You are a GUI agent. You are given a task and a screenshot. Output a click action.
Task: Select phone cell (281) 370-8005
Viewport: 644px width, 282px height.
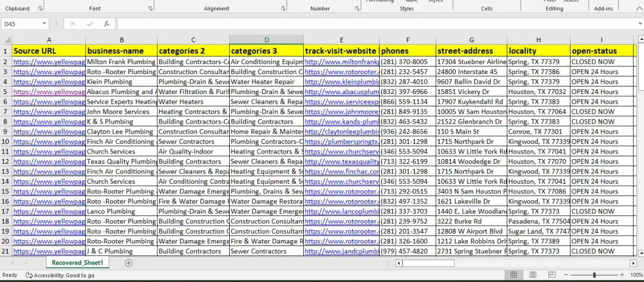[407, 62]
